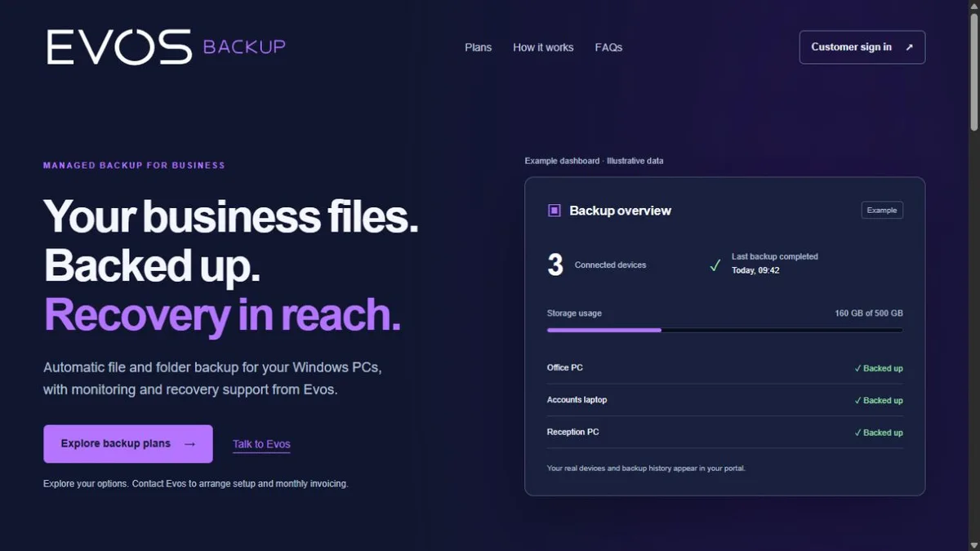Screen dimensions: 980x551
Task: Click the Connected devices count 3
Action: tap(555, 264)
